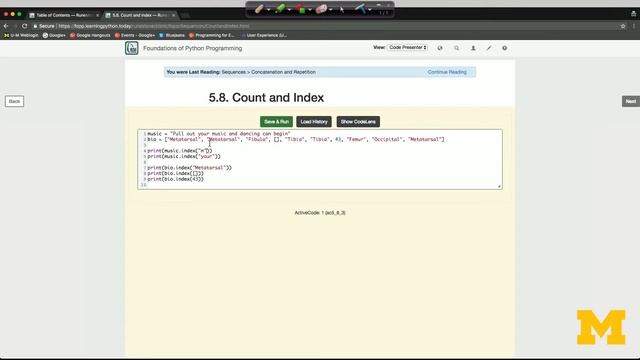Open Programming for E... bookmark

click(x=212, y=36)
